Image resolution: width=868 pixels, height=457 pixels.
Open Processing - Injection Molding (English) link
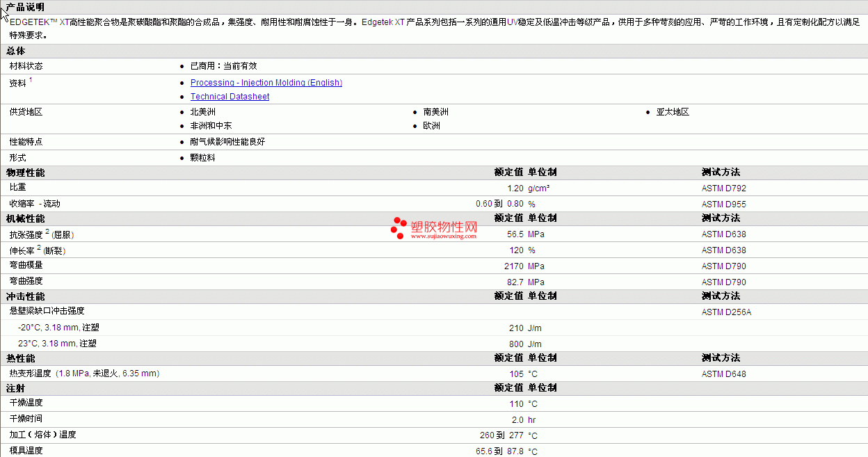pyautogui.click(x=266, y=83)
